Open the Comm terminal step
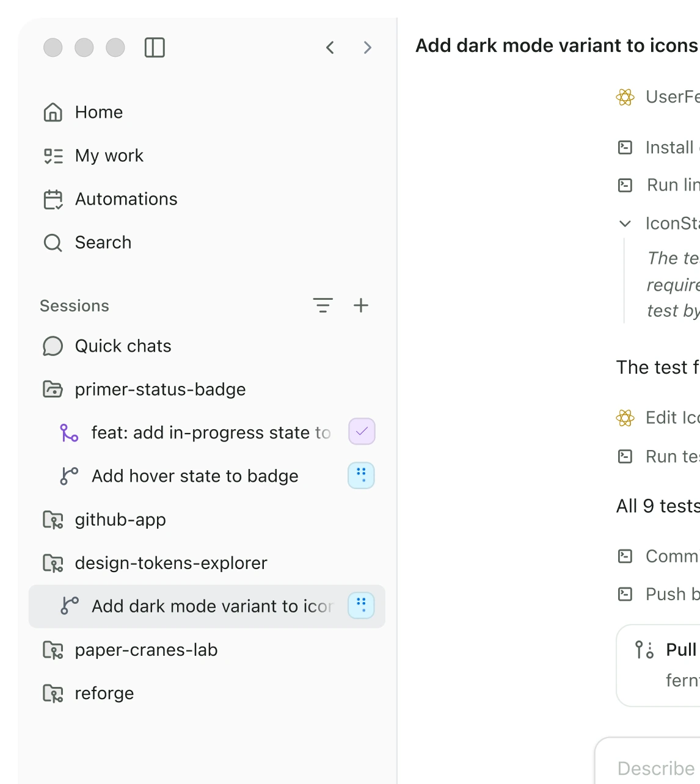This screenshot has width=700, height=784. pos(658,556)
